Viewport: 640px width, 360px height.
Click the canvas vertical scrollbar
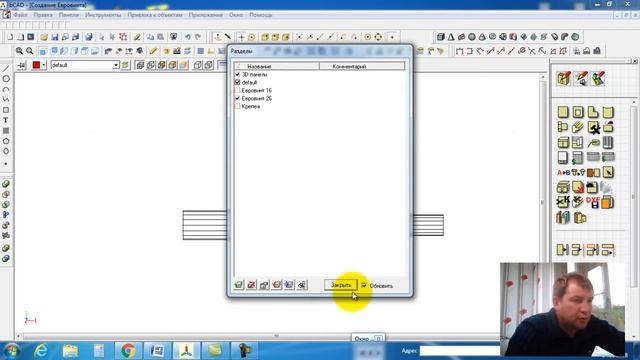[542, 203]
